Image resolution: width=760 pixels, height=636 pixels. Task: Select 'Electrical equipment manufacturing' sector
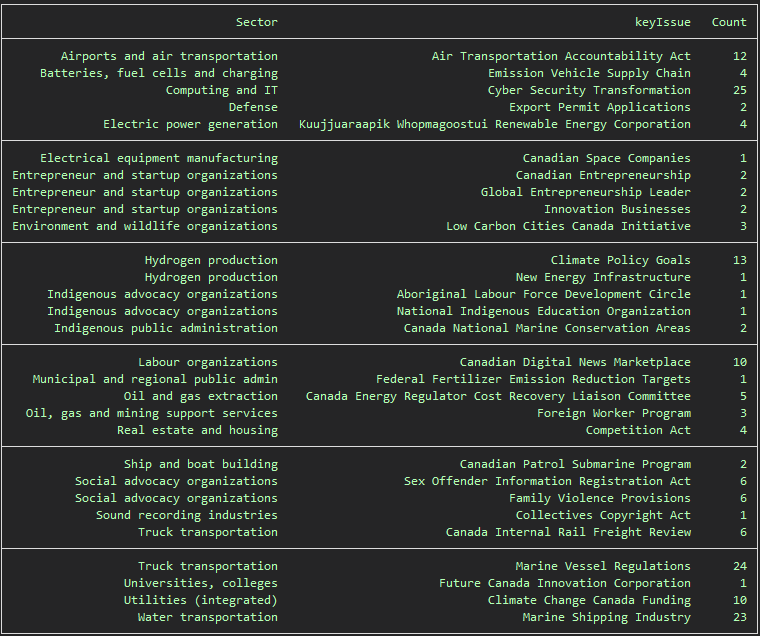(x=159, y=158)
